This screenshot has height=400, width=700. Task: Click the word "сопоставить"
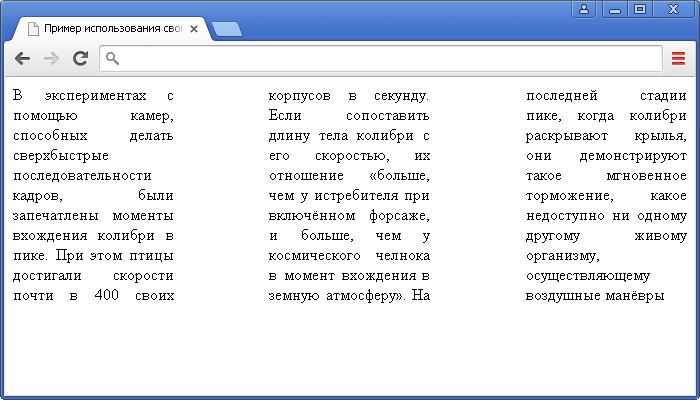388,116
